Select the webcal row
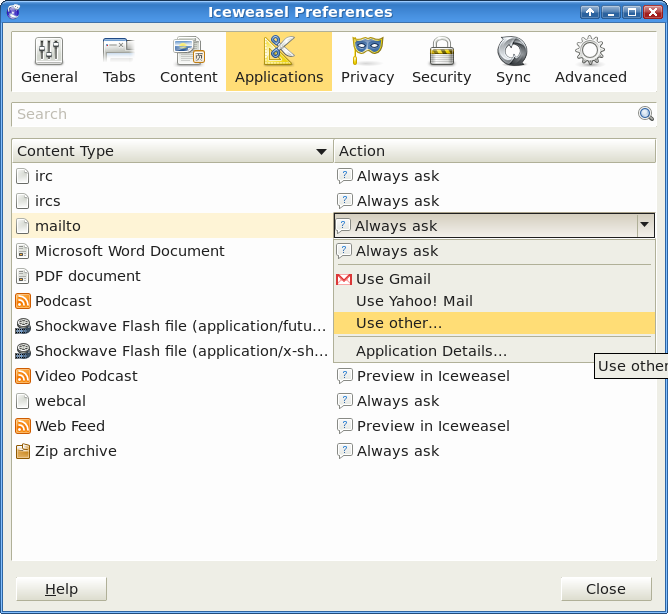 pos(173,401)
